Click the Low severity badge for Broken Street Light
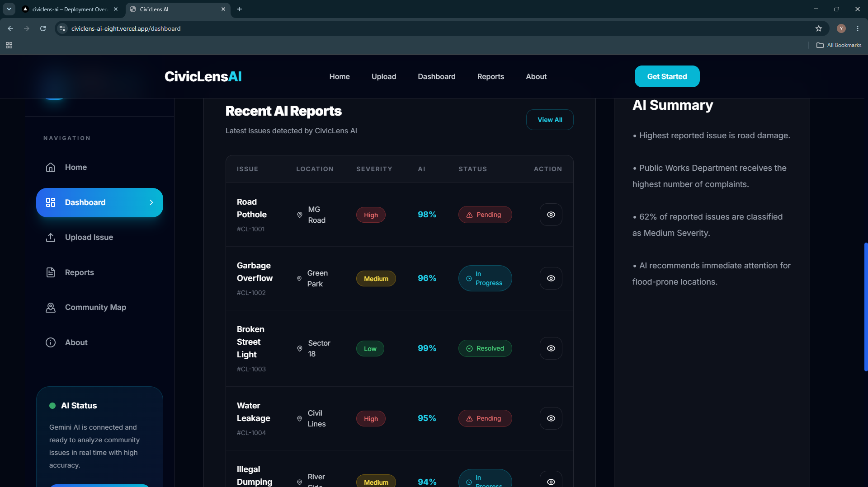Viewport: 868px width, 487px height. tap(370, 349)
